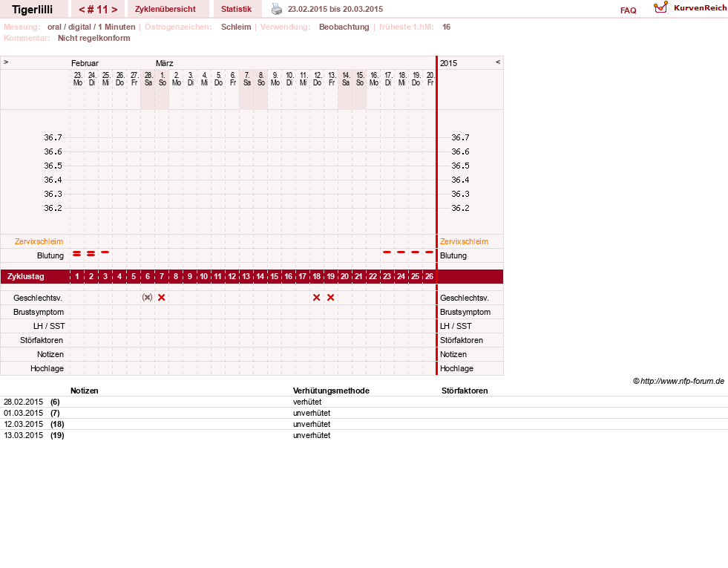Screen dimensions: 728x568
Task: Click the 'Beobachtung' Verwendung value
Action: pos(344,27)
